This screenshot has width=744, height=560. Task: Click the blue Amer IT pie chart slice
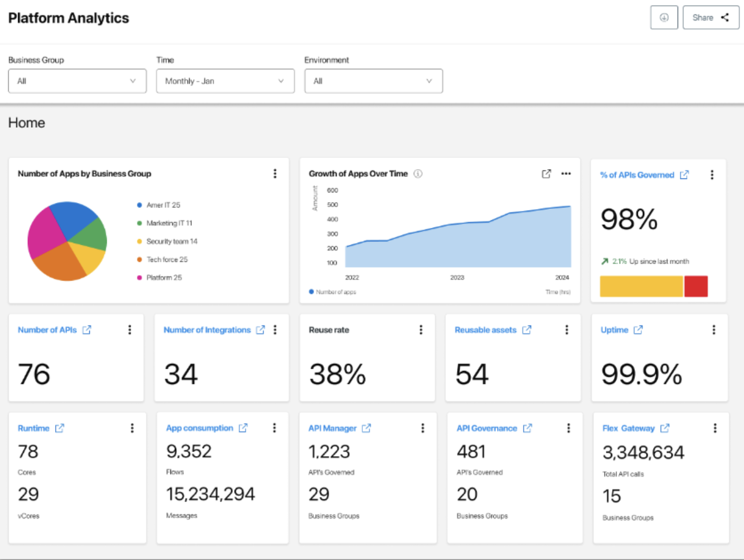tap(73, 219)
